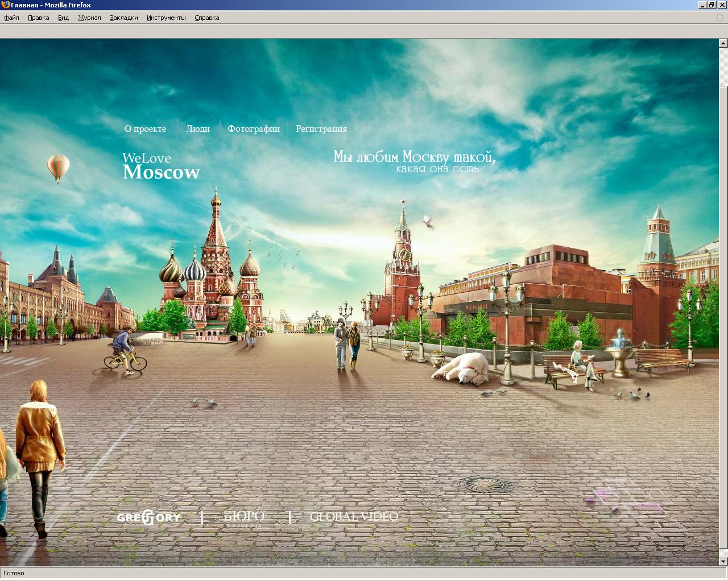The image size is (728, 581).
Task: Open the Gregory sponsor logo
Action: pos(149,517)
